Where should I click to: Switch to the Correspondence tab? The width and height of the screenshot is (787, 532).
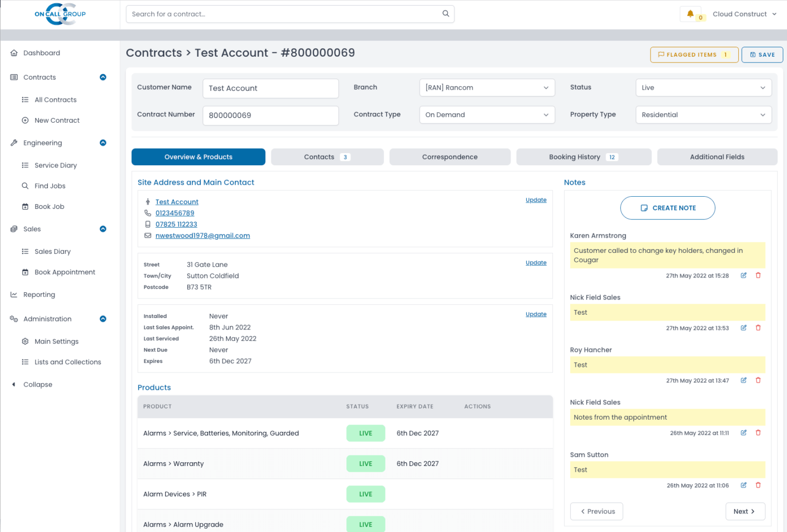450,157
